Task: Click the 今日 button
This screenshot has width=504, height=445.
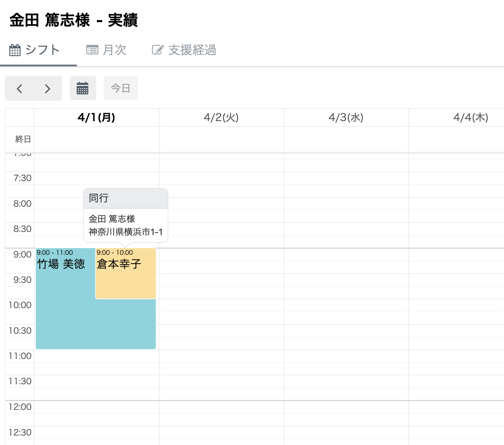Action: click(x=121, y=88)
